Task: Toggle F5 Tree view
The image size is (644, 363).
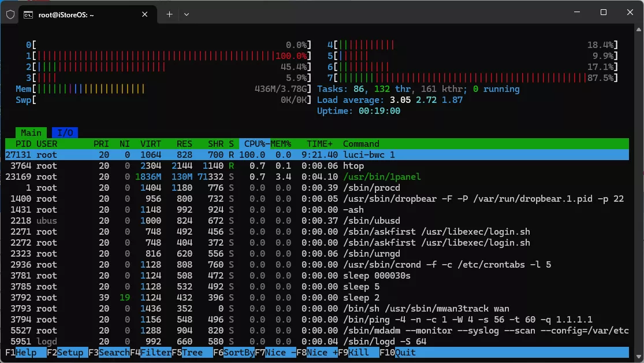Action: click(191, 353)
